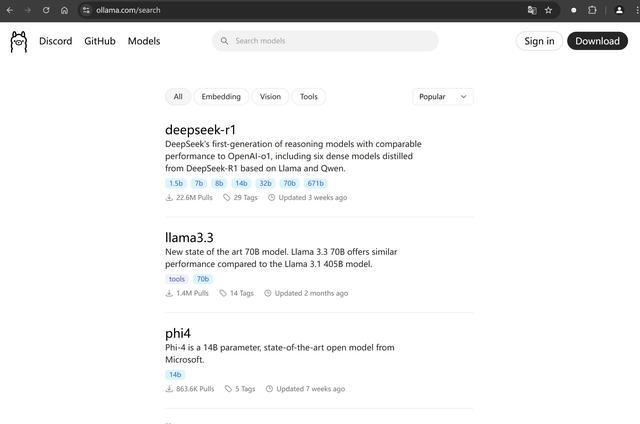This screenshot has width=640, height=424.
Task: Select the 7b tag of deepseek-r1
Action: pyautogui.click(x=199, y=184)
